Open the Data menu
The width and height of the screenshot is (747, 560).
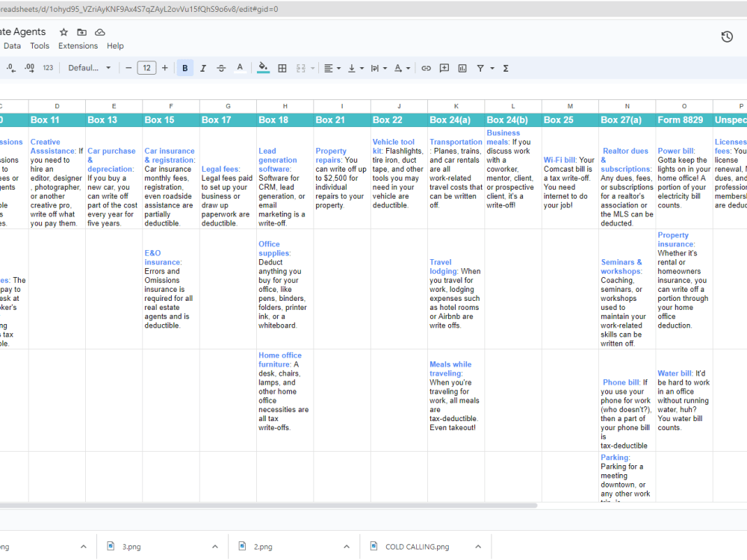tap(12, 46)
